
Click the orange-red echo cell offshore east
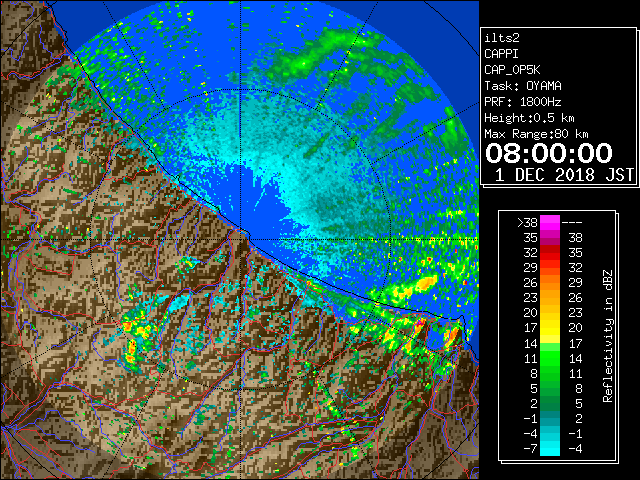pos(426,282)
